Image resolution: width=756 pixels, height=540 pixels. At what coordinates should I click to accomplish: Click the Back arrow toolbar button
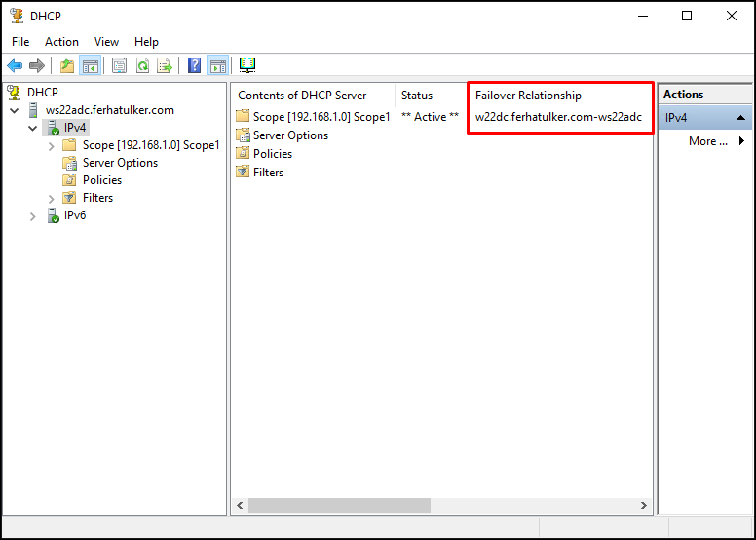(15, 65)
